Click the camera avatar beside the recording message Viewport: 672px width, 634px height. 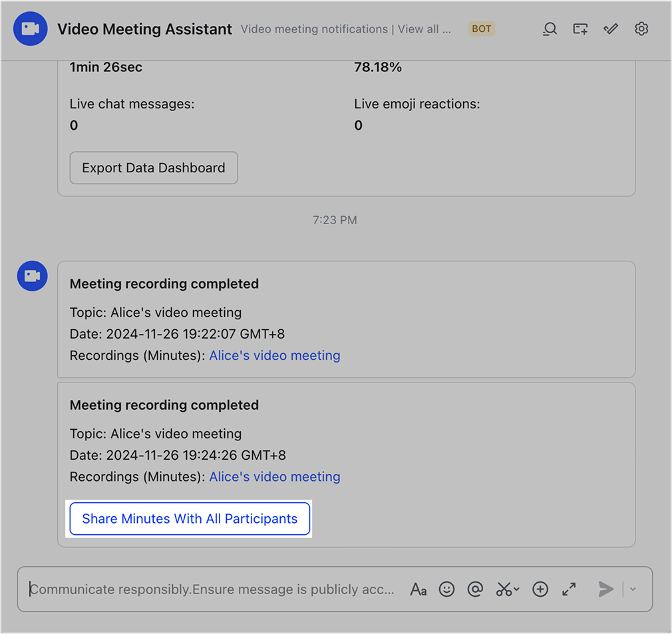pyautogui.click(x=32, y=275)
